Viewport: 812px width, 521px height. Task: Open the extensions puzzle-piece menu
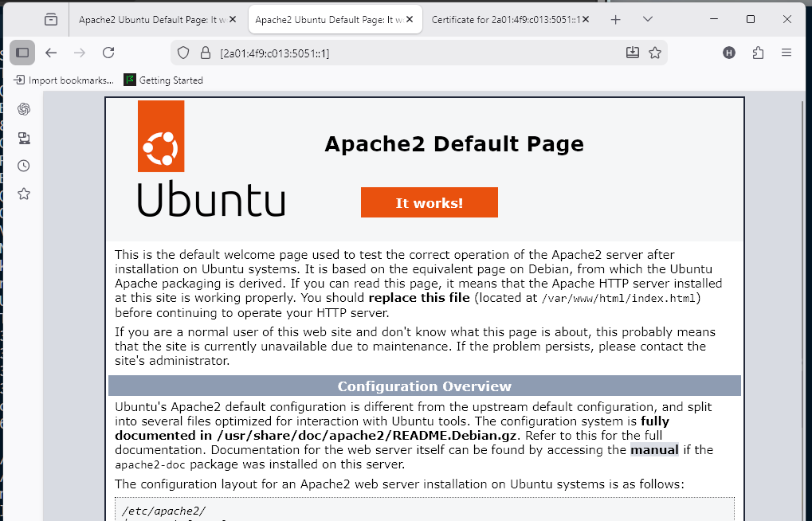758,53
